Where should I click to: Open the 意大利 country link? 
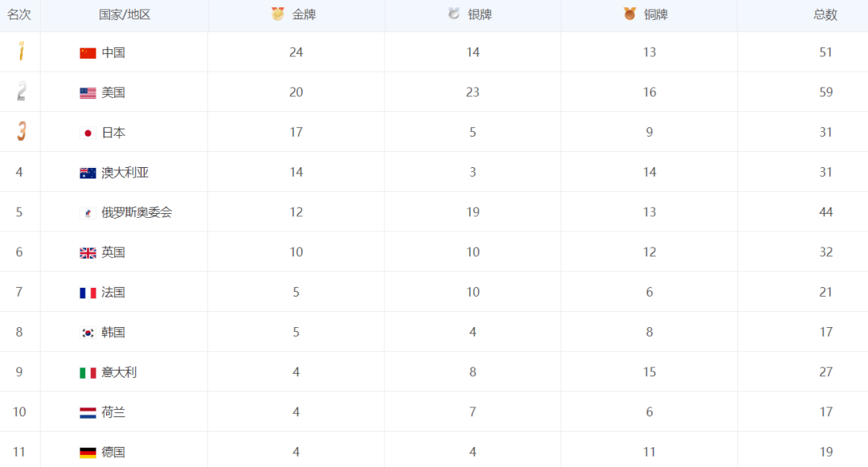click(119, 372)
